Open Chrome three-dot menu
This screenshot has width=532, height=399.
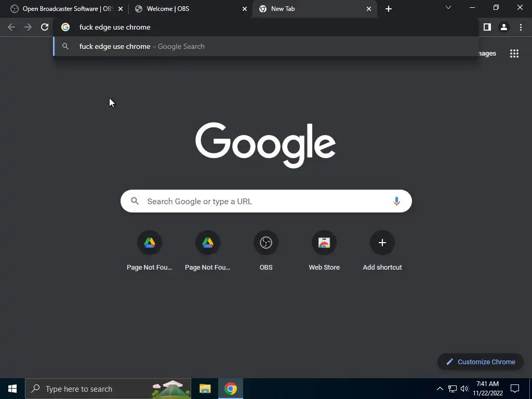[x=521, y=27]
